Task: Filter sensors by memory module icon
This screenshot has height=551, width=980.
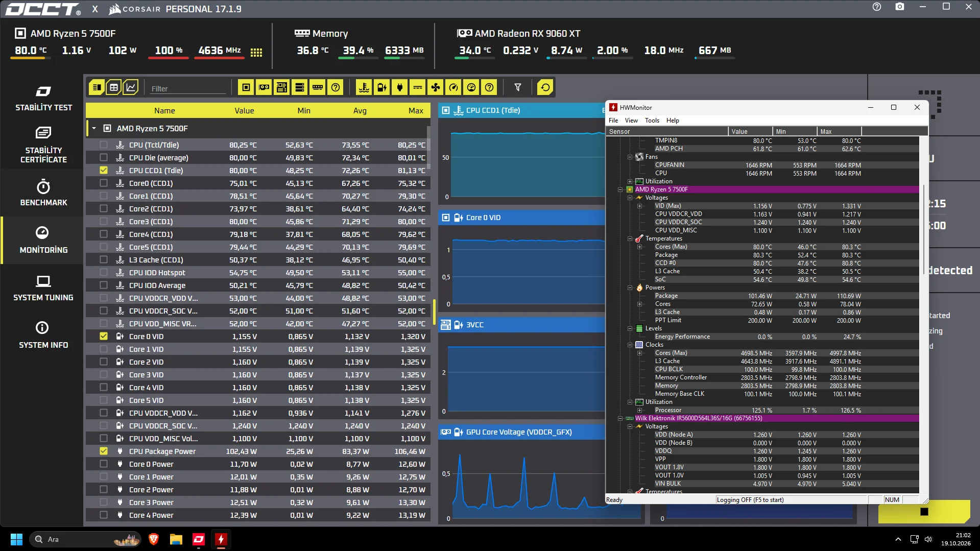Action: click(x=318, y=87)
